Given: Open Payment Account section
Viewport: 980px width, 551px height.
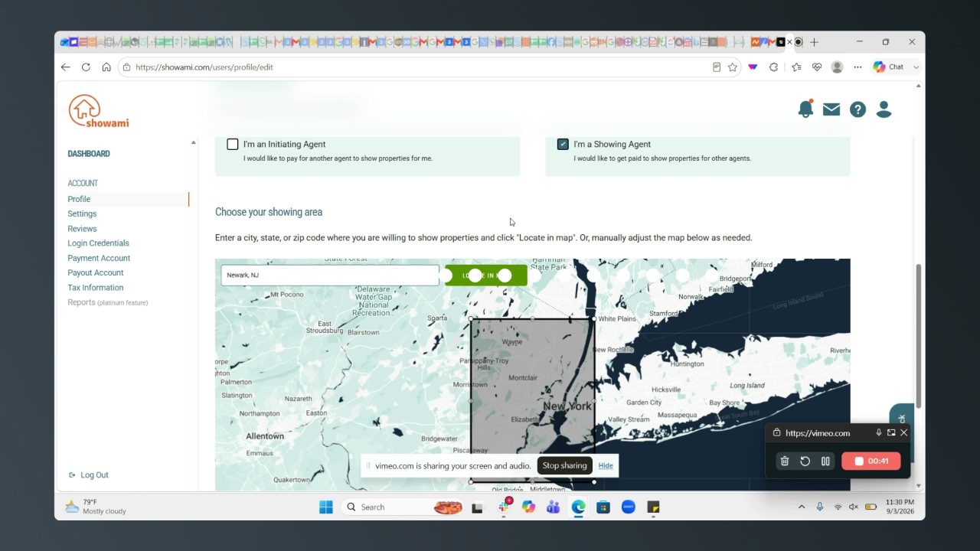Looking at the screenshot, I should coord(99,258).
